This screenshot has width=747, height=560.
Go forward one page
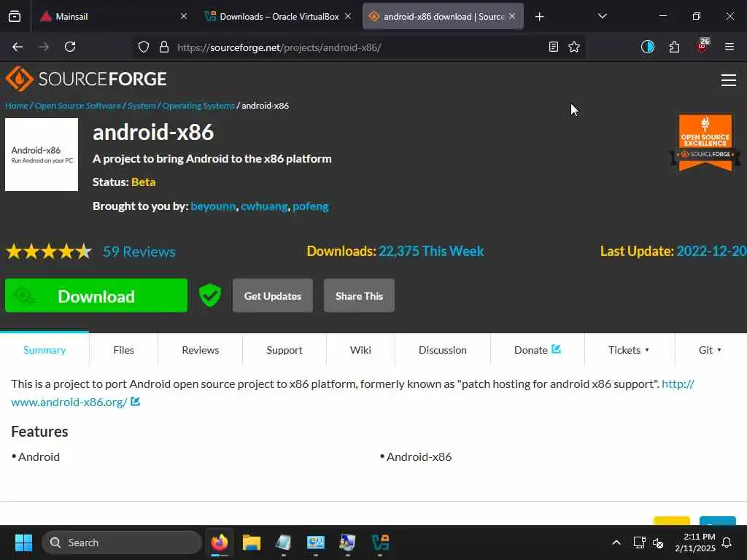pos(44,47)
